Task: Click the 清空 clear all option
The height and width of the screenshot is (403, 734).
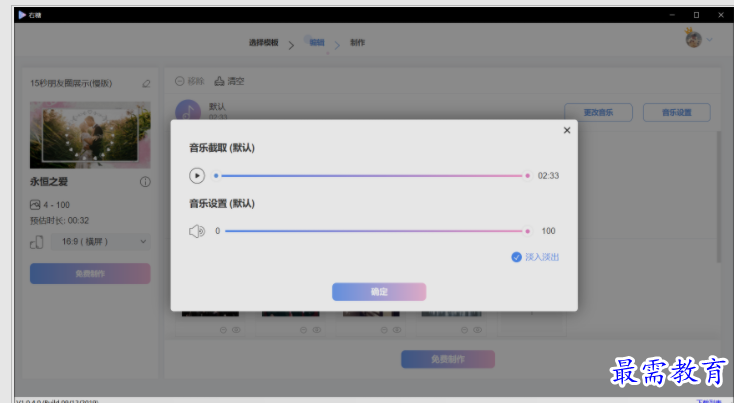Action: click(229, 81)
